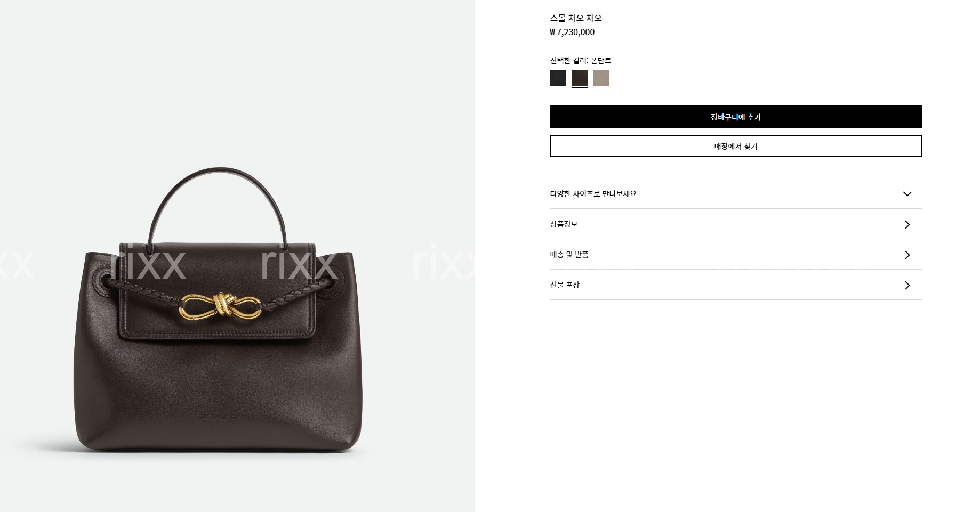
Task: Click the 매장에서 찾기 button
Action: [x=736, y=146]
